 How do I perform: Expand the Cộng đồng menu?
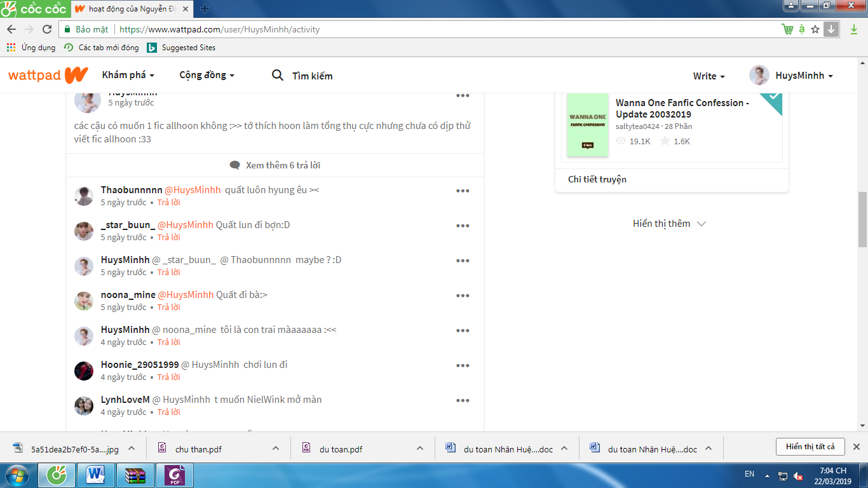coord(207,75)
